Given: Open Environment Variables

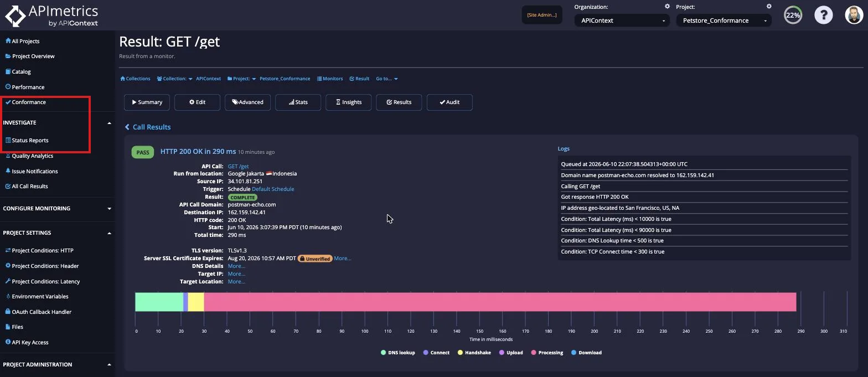Looking at the screenshot, I should [x=37, y=296].
